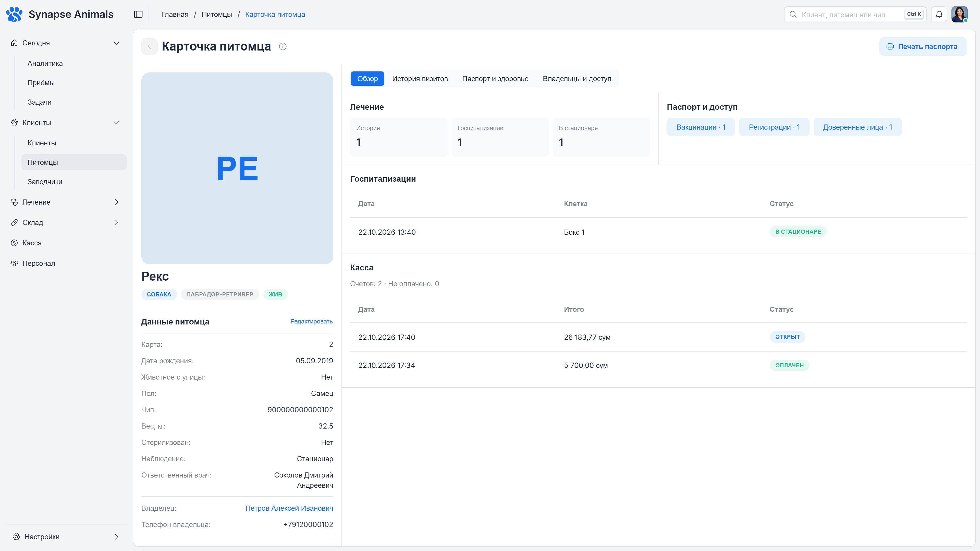Click the Карточка питомца breadcrumb

tap(275, 15)
